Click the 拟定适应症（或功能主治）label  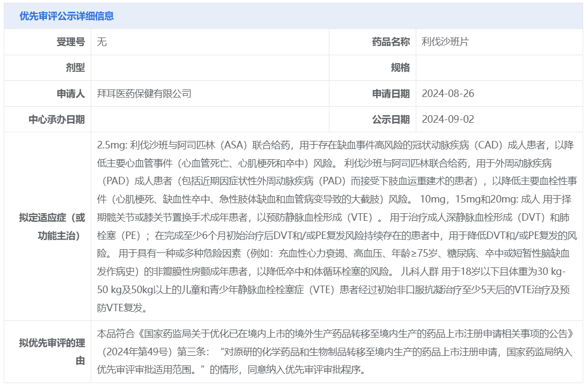coord(52,227)
